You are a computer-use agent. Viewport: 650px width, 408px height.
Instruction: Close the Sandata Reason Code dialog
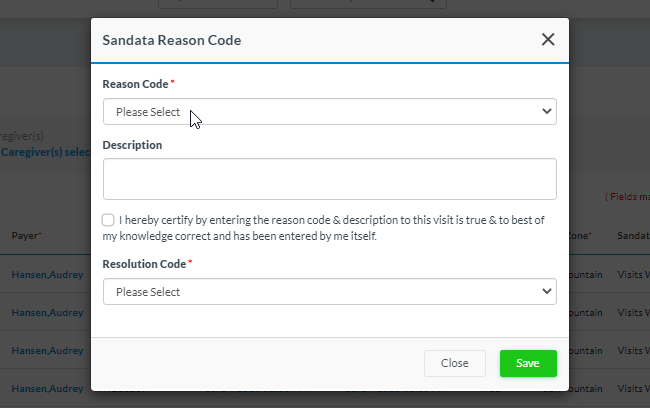click(x=548, y=40)
